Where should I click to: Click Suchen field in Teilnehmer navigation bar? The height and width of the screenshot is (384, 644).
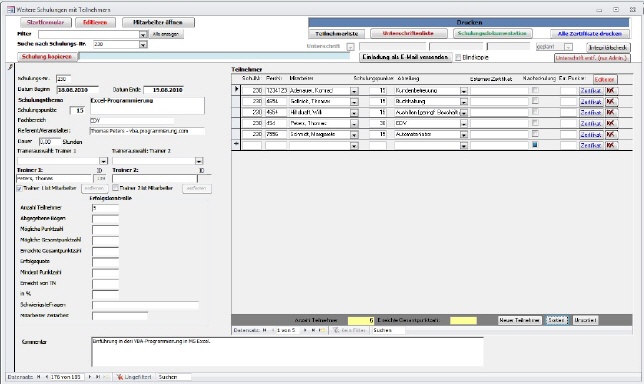click(x=389, y=330)
